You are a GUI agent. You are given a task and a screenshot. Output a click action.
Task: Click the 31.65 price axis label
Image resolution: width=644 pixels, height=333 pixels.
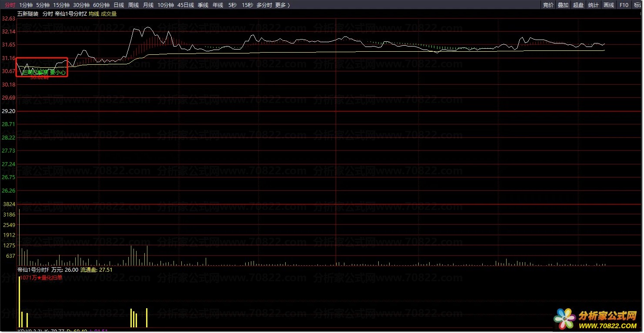pos(9,45)
